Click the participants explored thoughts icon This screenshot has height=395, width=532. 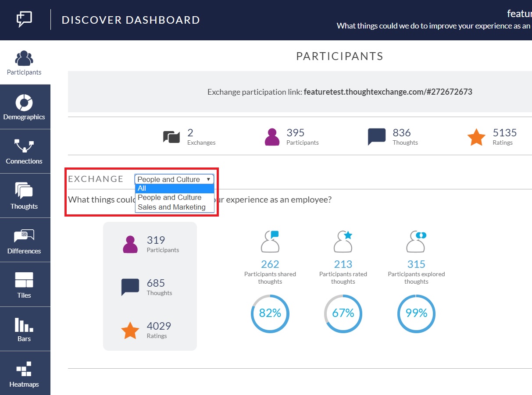[x=416, y=242]
